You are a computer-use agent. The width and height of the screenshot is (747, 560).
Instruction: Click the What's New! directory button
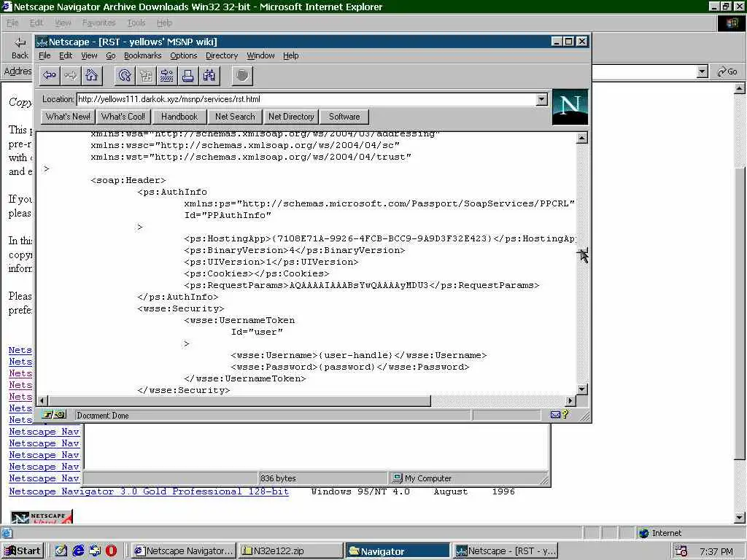[68, 117]
